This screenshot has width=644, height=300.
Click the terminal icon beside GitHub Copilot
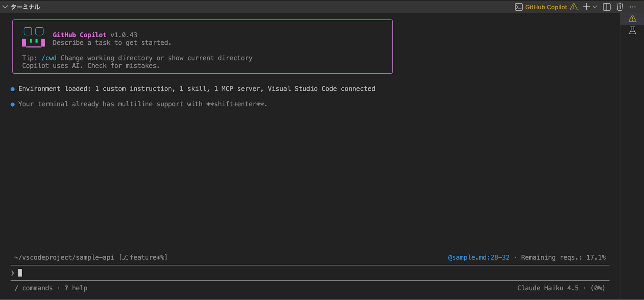[x=518, y=7]
